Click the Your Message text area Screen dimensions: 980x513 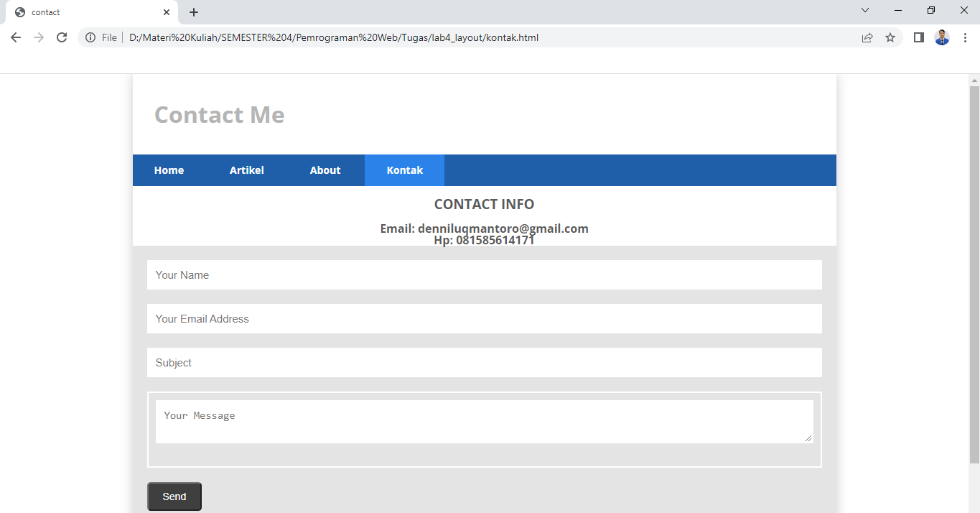[x=484, y=421]
